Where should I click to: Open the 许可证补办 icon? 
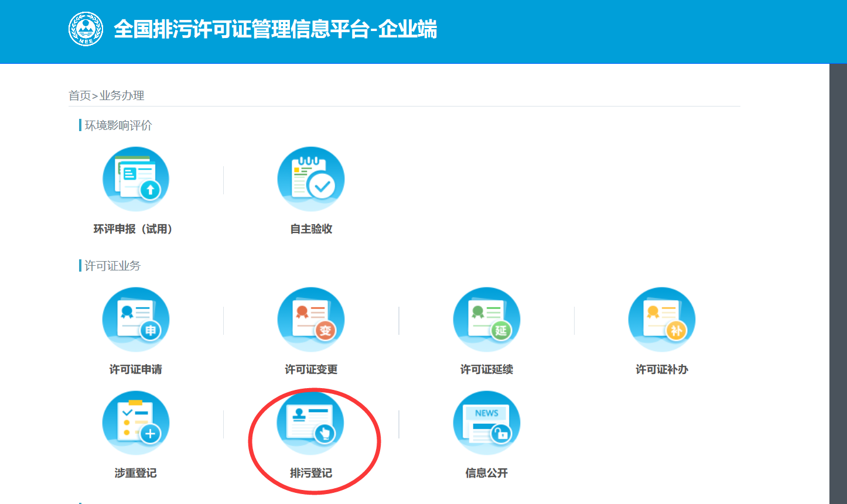[x=662, y=320]
